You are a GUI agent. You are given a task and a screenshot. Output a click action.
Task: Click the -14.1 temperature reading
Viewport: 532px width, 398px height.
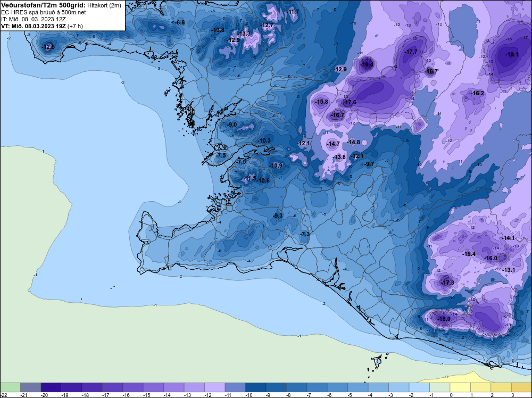pos(508,238)
